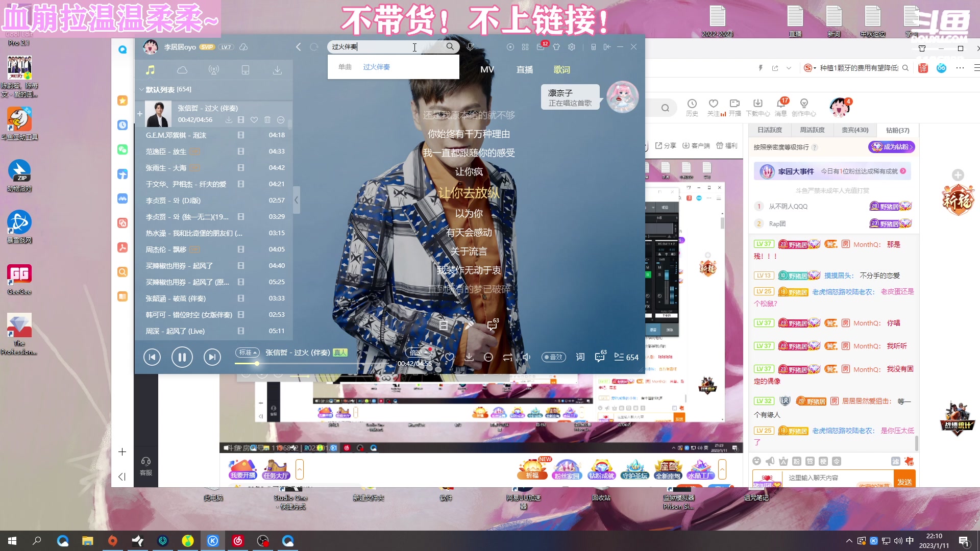Open the 消息 messages bell with badge 17
This screenshot has height=551, width=980.
tap(781, 107)
